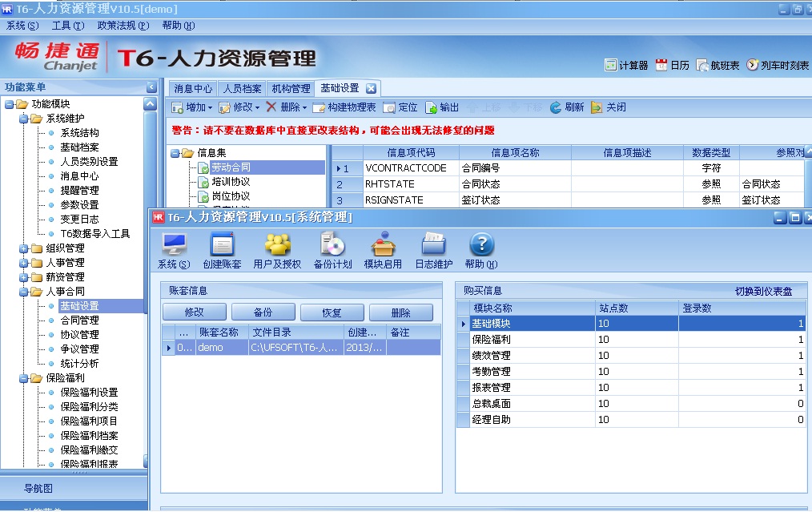Open the 工具(T) menu
This screenshot has height=512, width=812.
pyautogui.click(x=68, y=26)
